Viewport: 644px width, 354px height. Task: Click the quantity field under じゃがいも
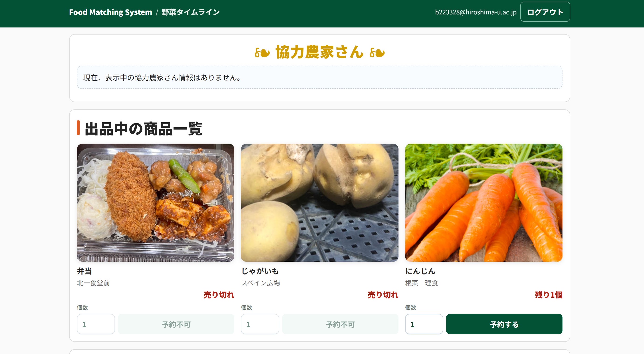tap(260, 324)
